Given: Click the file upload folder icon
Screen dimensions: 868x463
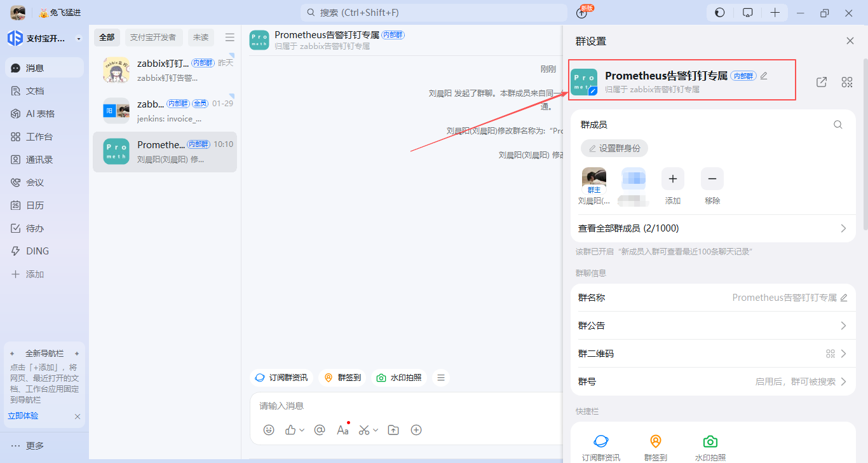Looking at the screenshot, I should pos(393,430).
